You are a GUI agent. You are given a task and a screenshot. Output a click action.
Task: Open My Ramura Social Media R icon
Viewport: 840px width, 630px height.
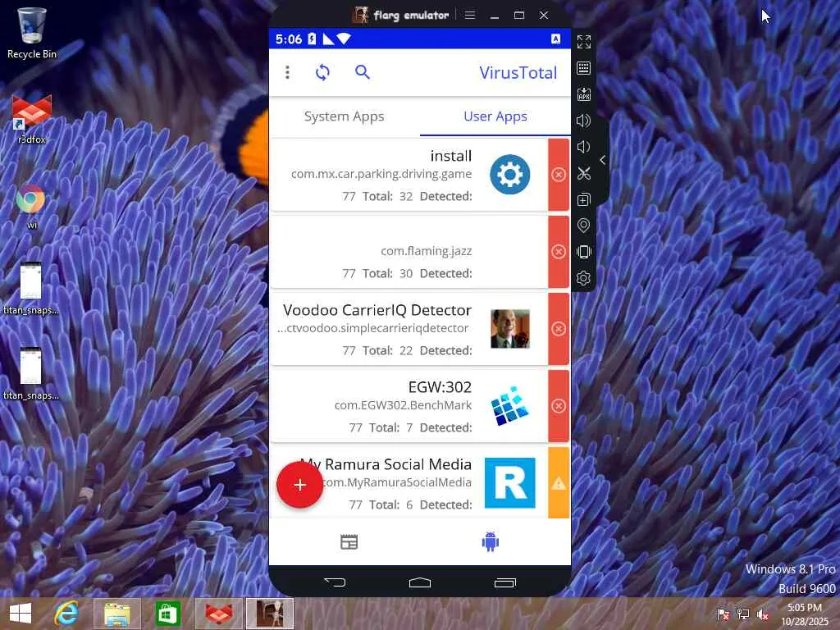click(x=510, y=482)
